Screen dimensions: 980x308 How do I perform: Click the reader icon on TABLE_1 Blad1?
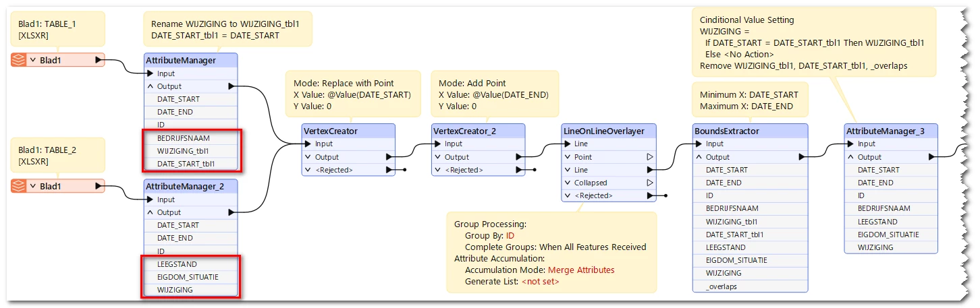18,60
